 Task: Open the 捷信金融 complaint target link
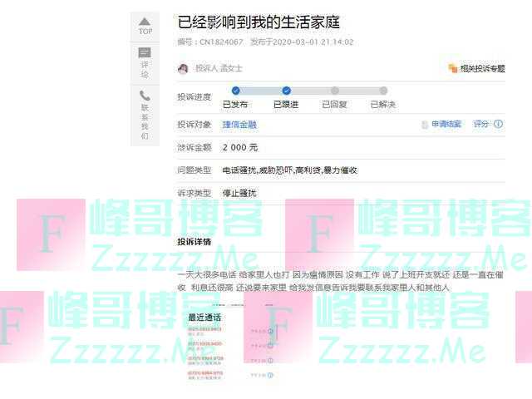click(x=239, y=125)
